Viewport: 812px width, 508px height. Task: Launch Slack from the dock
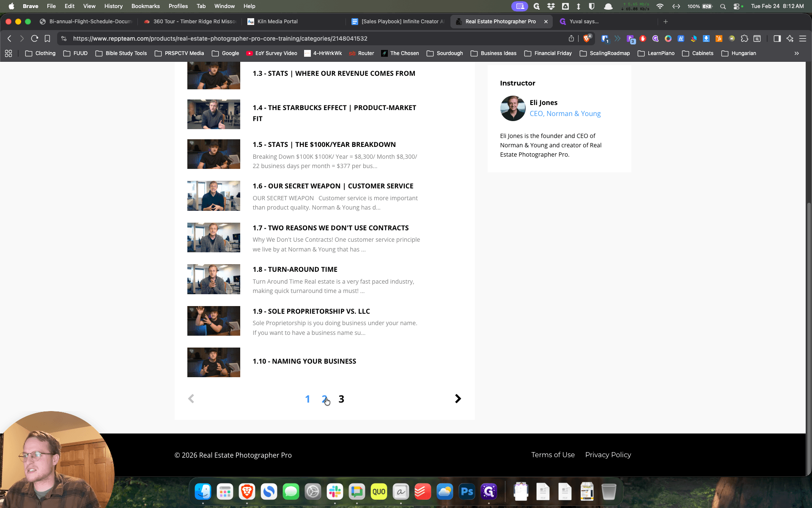tap(335, 491)
